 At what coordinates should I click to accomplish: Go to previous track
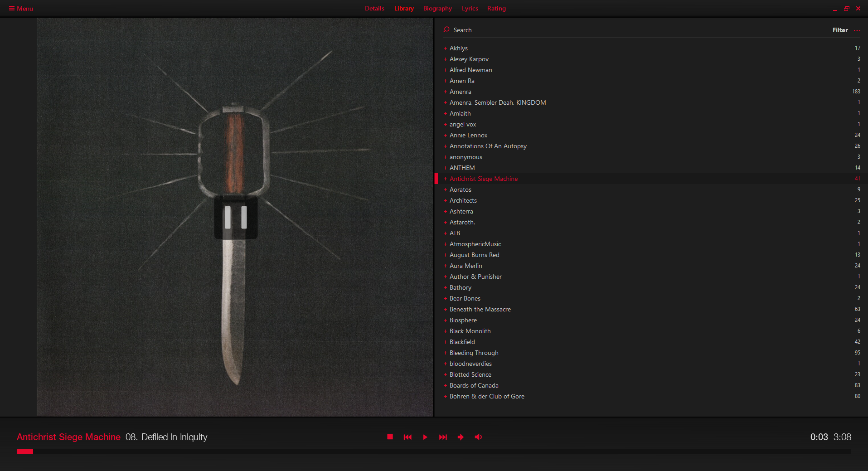click(407, 437)
